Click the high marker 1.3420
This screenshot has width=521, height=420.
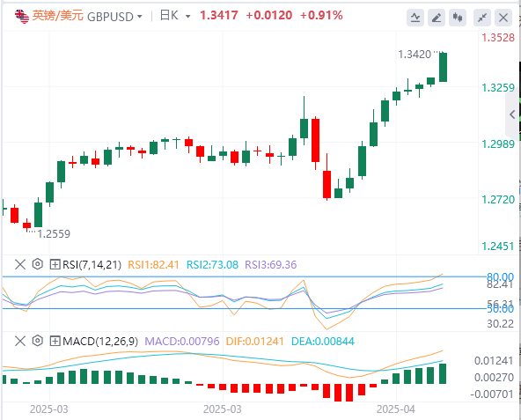click(x=415, y=55)
